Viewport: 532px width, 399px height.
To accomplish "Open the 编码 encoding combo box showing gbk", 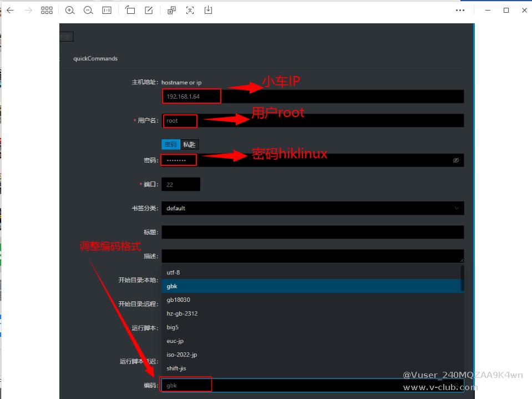I will [312, 386].
